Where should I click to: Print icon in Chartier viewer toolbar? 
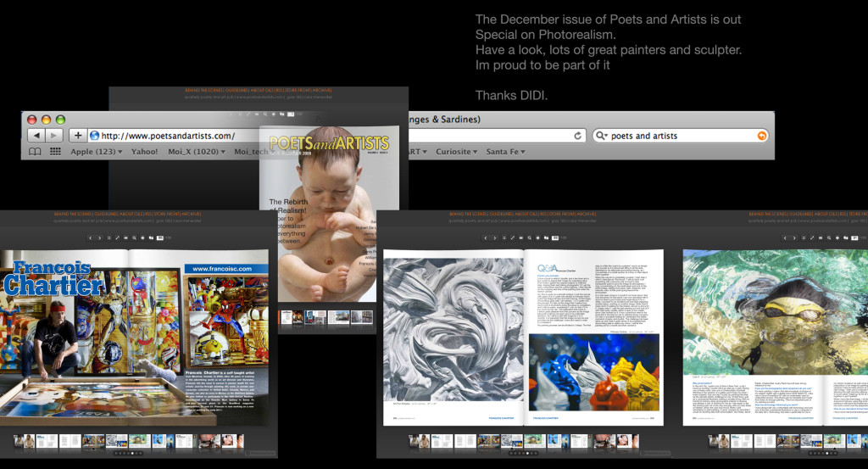142,238
